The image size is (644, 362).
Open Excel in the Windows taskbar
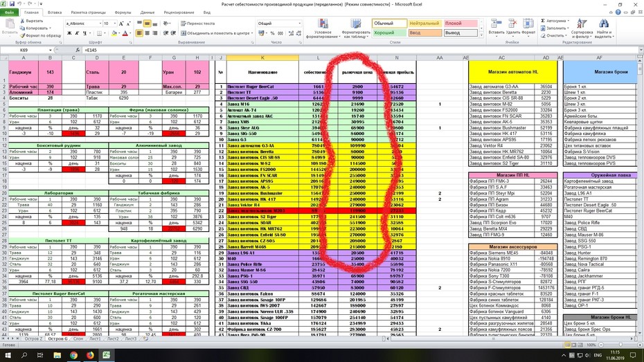(107, 355)
